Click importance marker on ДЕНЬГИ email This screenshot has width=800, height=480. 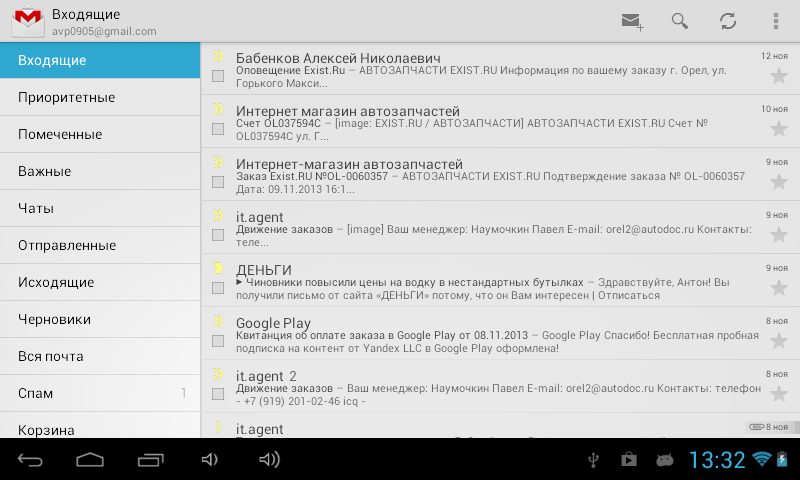(x=218, y=268)
